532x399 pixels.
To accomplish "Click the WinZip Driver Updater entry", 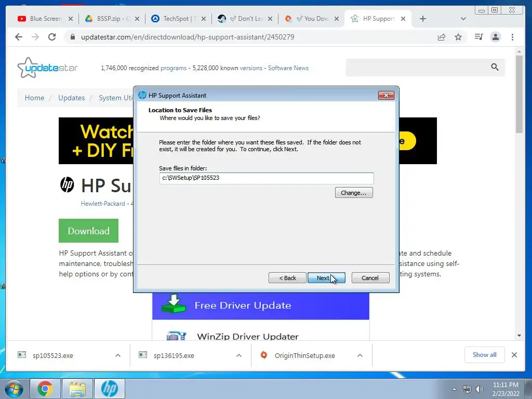I will (x=248, y=336).
